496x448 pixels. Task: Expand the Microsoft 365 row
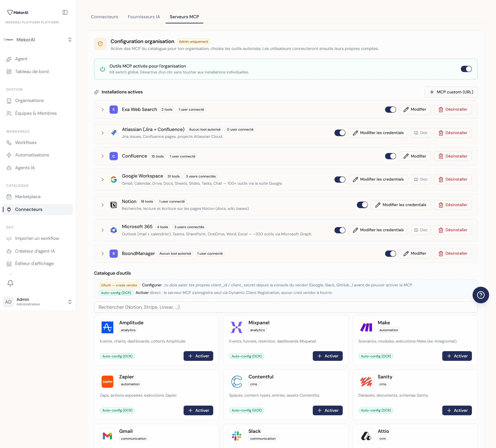click(103, 230)
